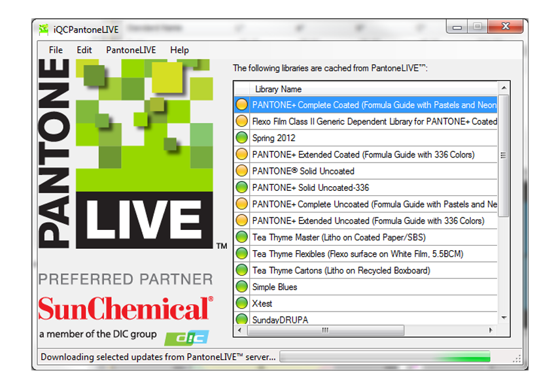This screenshot has width=556, height=392.
Task: Click the green download progress bar
Action: 385,357
